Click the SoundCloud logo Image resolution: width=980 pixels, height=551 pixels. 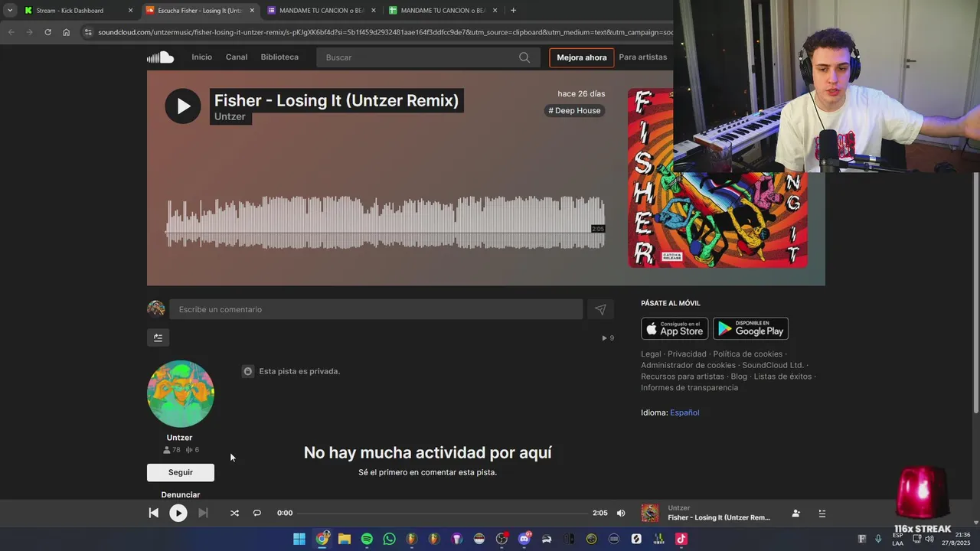161,57
